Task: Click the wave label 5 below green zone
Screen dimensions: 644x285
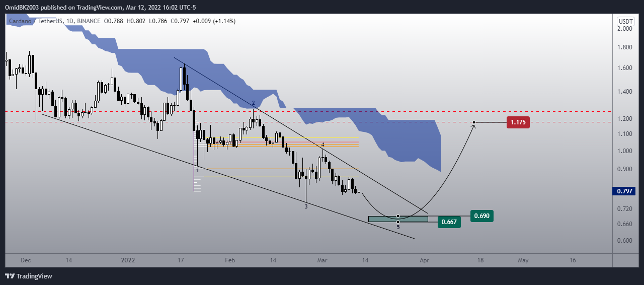Action: [398, 227]
